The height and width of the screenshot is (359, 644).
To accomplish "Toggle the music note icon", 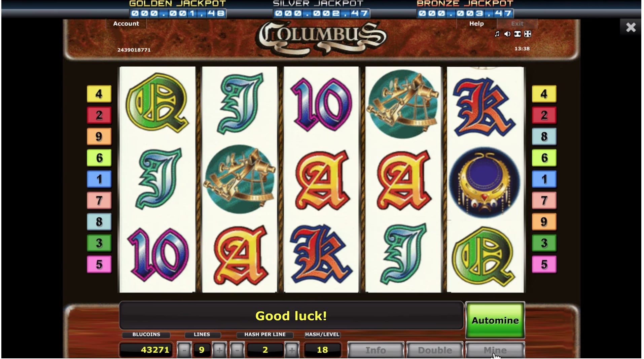I will click(x=497, y=34).
